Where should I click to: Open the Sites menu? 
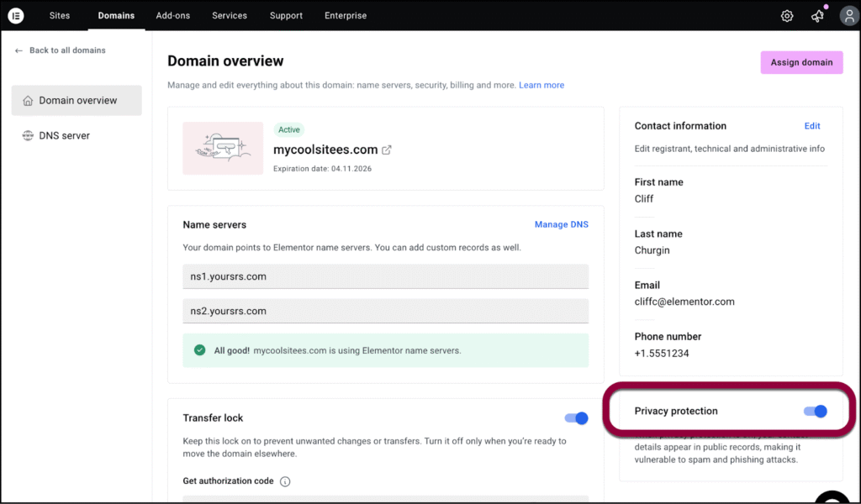pos(60,16)
